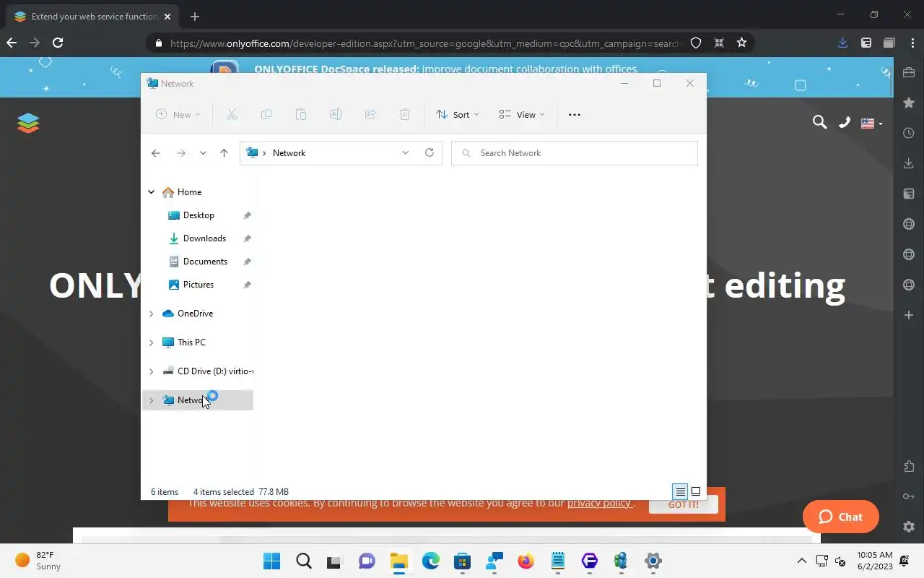Image resolution: width=924 pixels, height=578 pixels.
Task: Select Desktop in the navigation pane
Action: click(x=198, y=215)
